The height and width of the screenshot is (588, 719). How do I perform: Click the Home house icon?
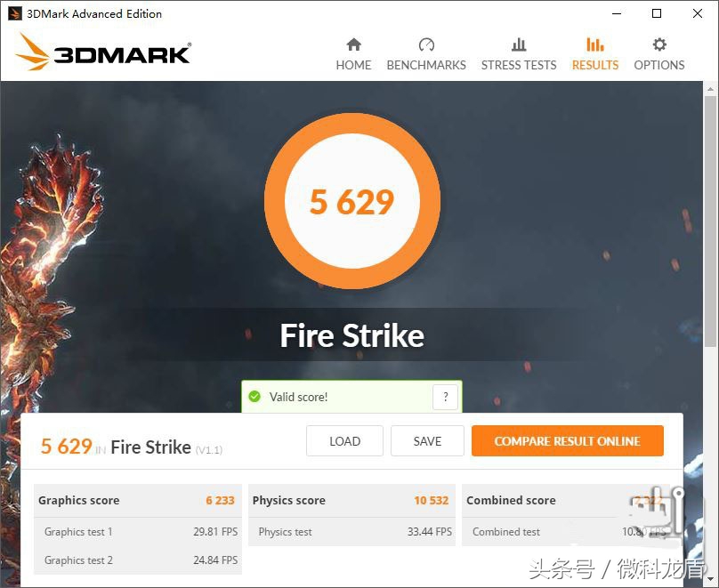(353, 44)
